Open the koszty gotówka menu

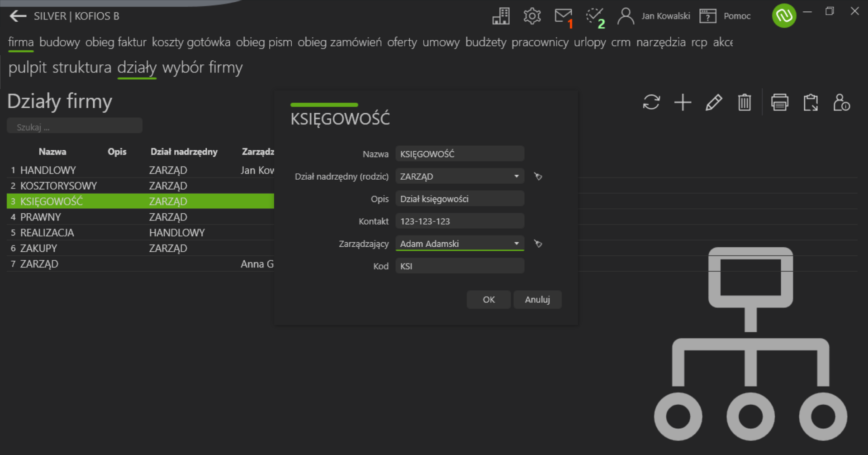pos(191,42)
